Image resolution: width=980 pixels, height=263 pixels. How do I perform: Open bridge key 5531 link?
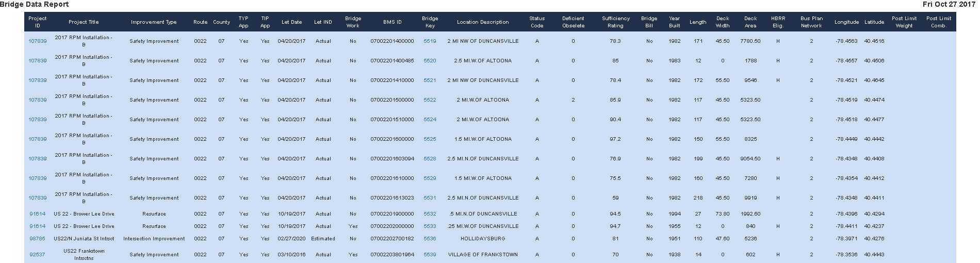click(430, 198)
